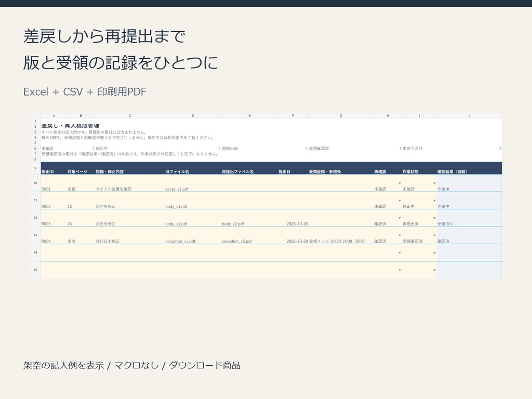Open the 再確認 dropdown arrow in row R002
Viewport: 532px width, 399px height.
(x=400, y=201)
